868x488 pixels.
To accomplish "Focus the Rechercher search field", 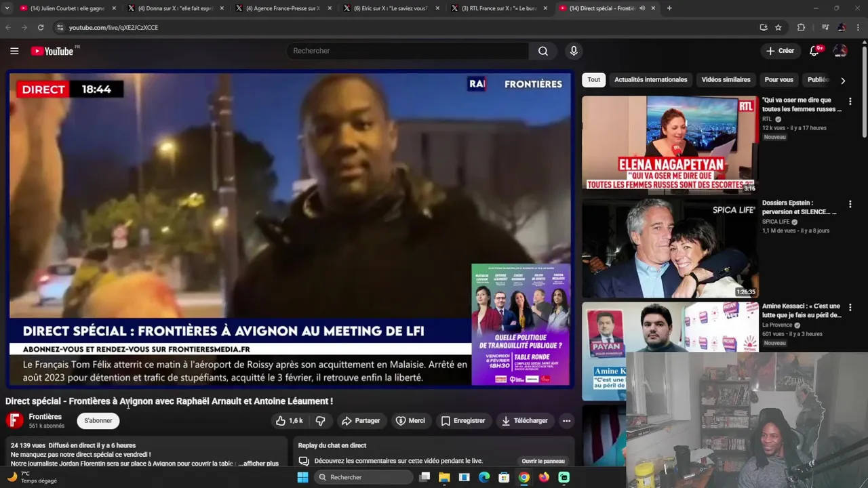I will 407,51.
